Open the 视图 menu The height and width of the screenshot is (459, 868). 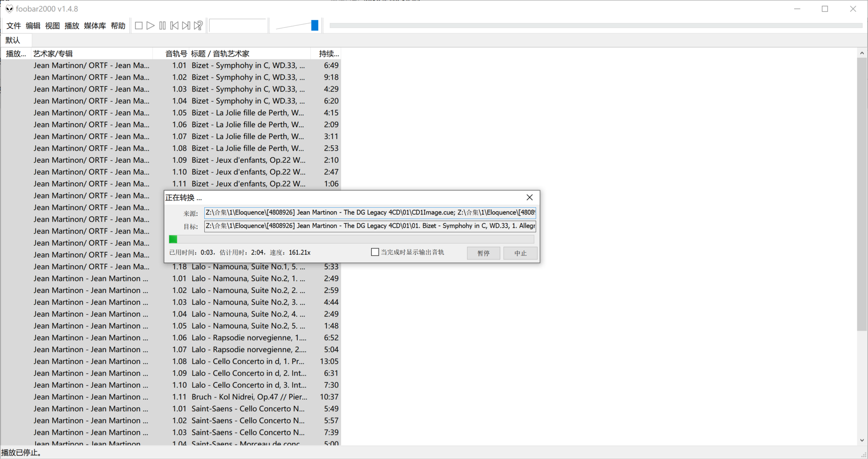(x=53, y=26)
